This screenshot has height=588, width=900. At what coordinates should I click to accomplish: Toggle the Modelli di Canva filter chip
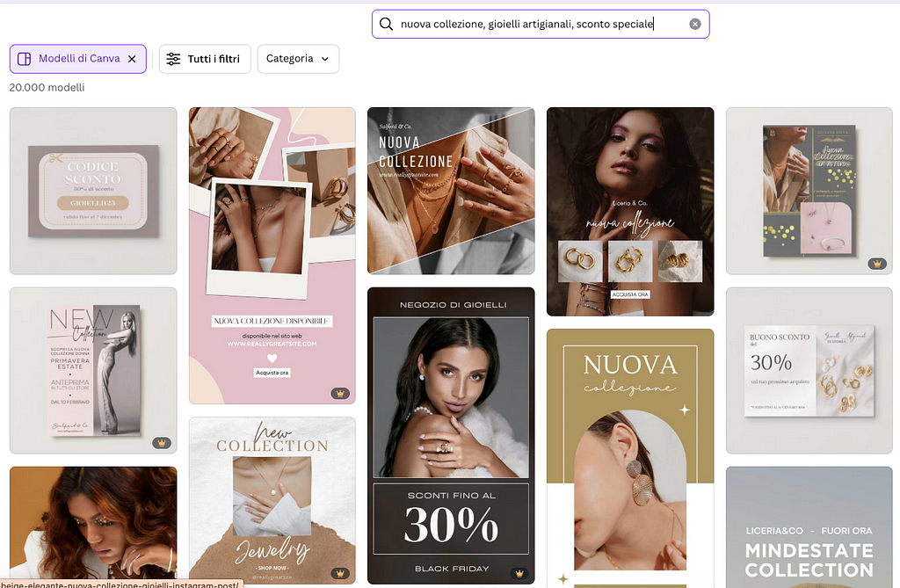click(x=78, y=59)
